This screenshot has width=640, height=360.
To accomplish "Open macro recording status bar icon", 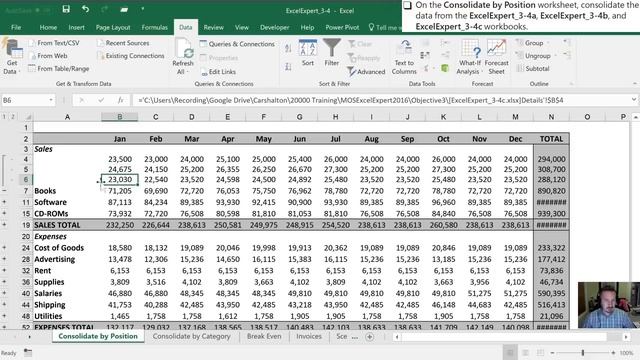I will [28, 352].
